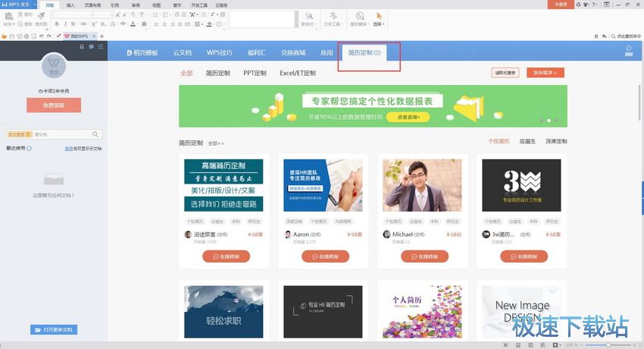Click the increase font size icon
This screenshot has width=644, height=349.
pos(118,15)
